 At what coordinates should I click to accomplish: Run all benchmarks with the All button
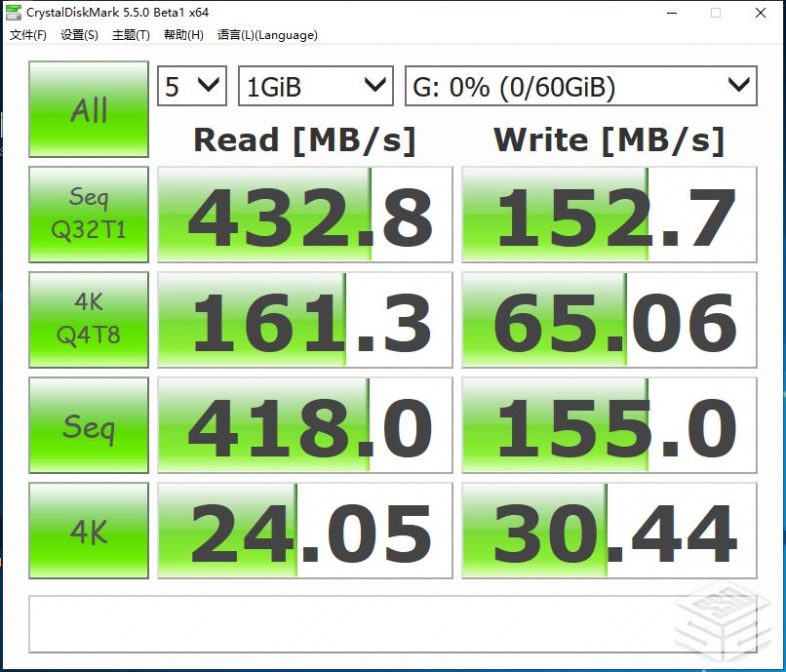tap(89, 109)
